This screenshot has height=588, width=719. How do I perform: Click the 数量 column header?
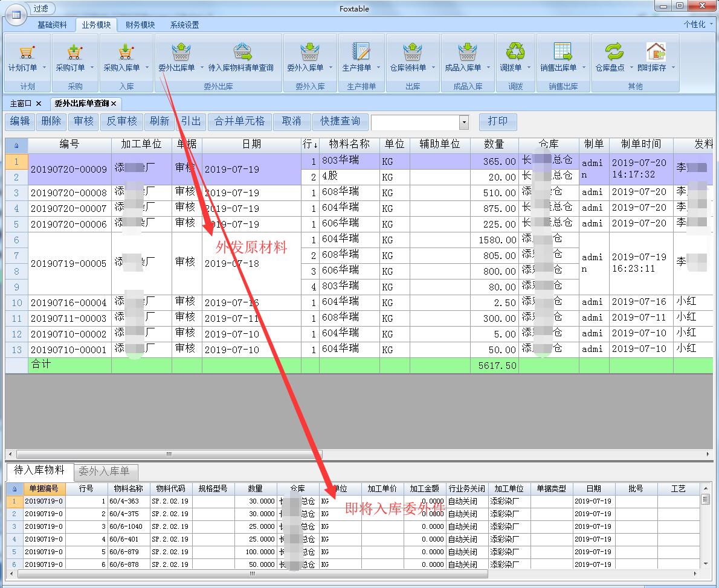(x=494, y=144)
